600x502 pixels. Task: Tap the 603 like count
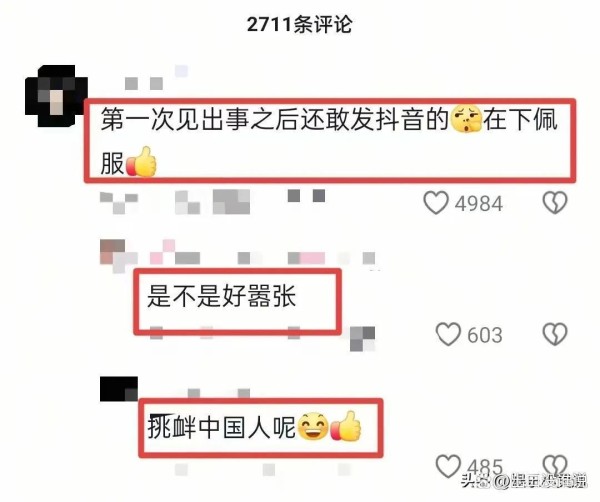tap(484, 335)
